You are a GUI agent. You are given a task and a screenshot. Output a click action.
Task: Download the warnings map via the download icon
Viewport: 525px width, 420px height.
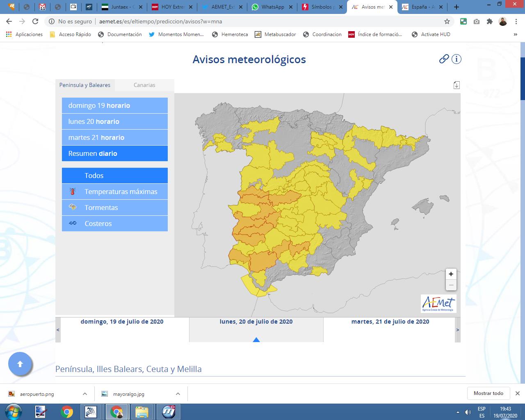coord(457,85)
